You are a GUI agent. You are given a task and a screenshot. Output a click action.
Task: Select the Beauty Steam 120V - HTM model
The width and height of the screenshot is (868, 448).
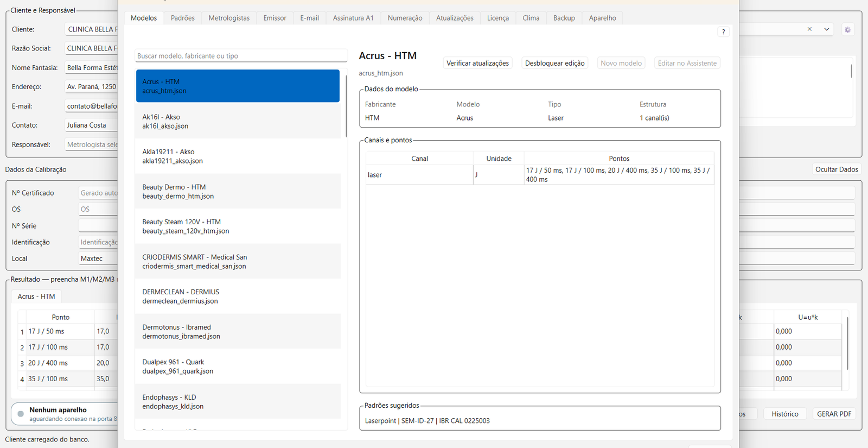(238, 226)
